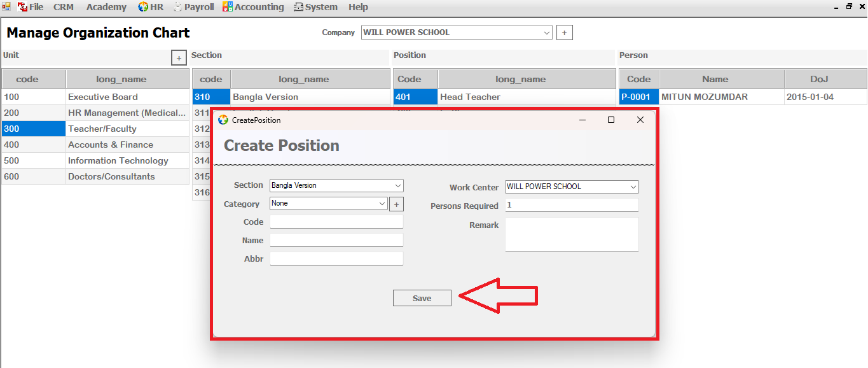Click unit code 400 cell

[x=34, y=145]
